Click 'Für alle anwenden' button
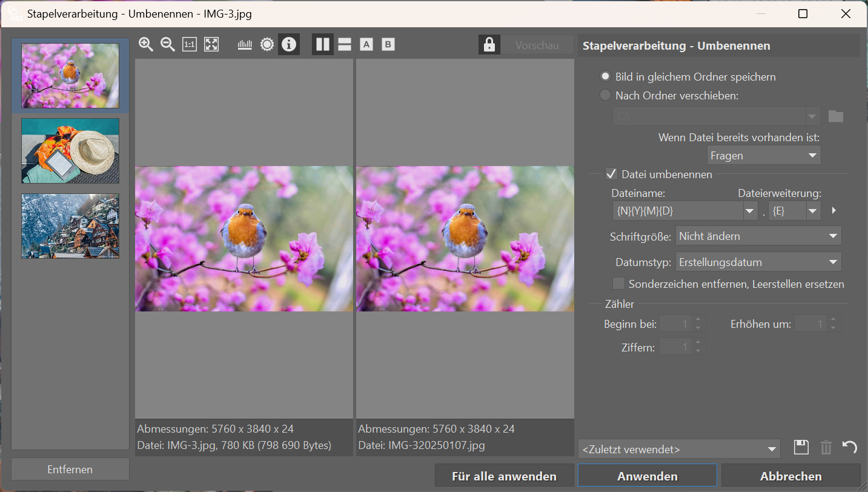The image size is (868, 492). (504, 476)
